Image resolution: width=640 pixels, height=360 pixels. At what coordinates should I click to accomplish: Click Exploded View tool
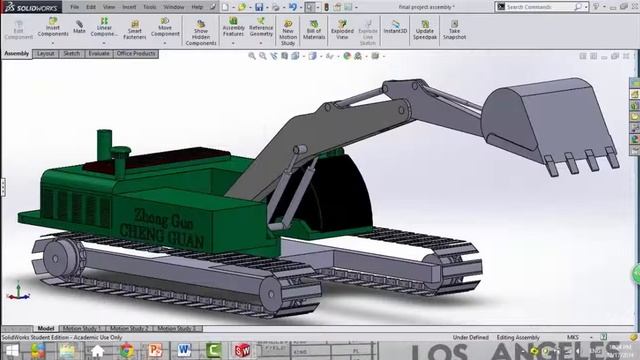(342, 30)
